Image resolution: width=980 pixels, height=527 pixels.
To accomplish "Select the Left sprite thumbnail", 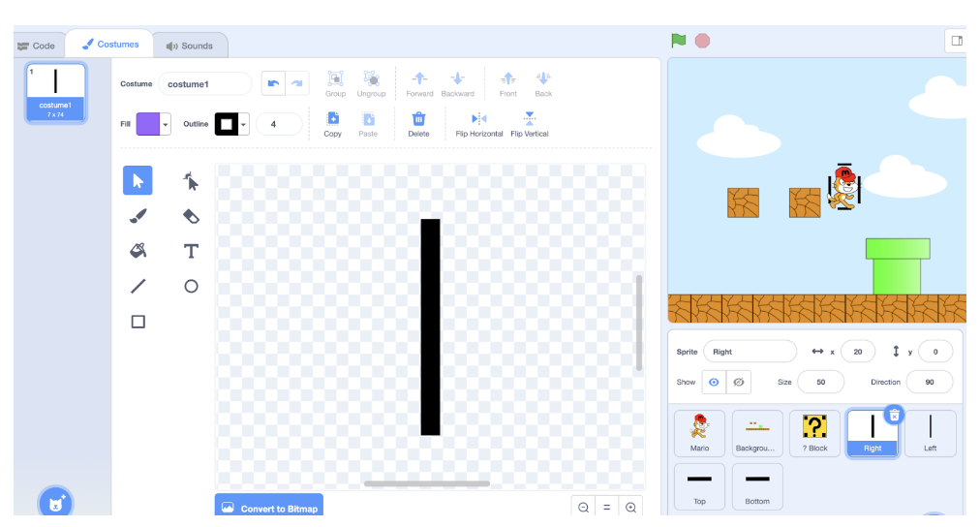I will (x=930, y=433).
